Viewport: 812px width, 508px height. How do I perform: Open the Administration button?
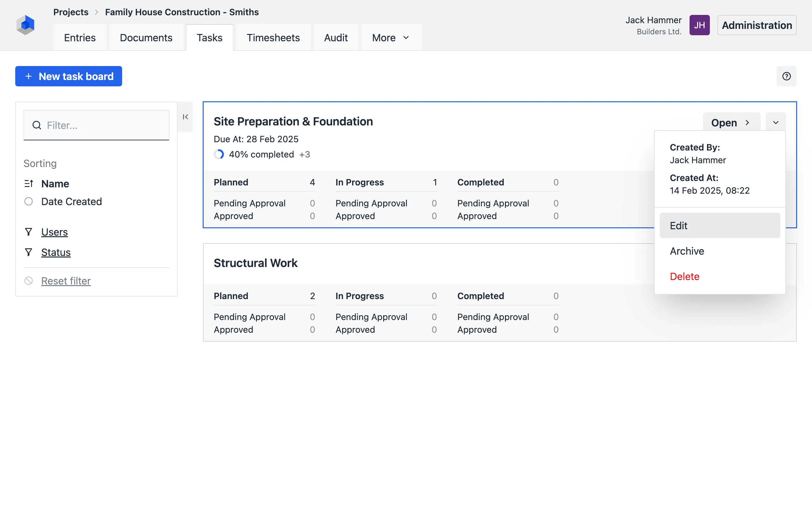[x=756, y=25]
